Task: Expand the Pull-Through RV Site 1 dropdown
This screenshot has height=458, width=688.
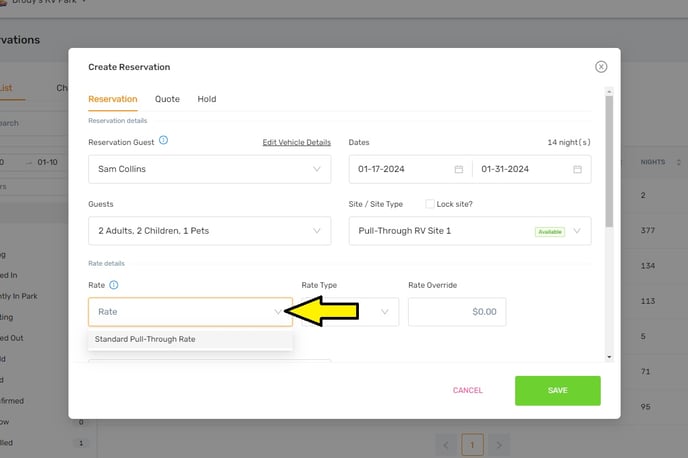Action: coord(470,231)
